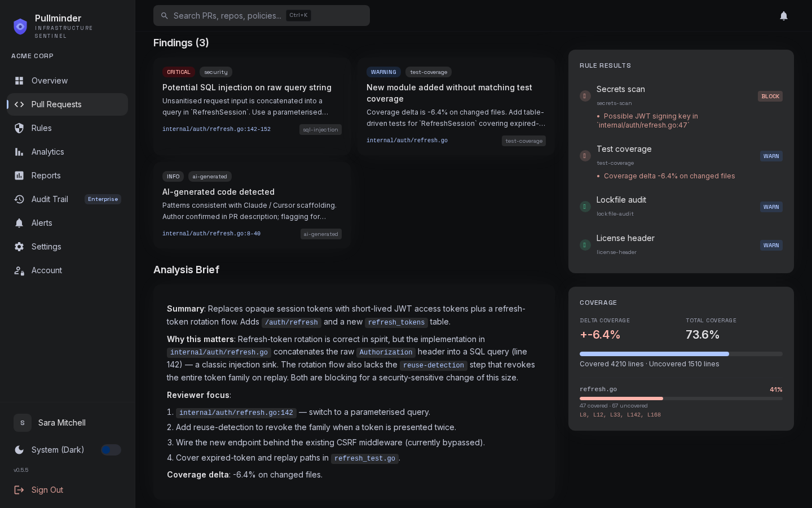812x508 pixels.
Task: Sign Out of Pullminder
Action: (68, 490)
